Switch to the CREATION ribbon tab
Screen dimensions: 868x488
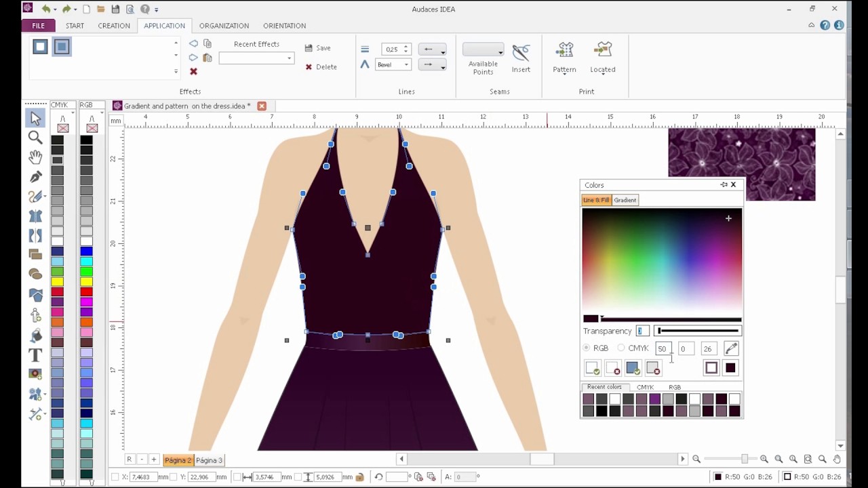coord(114,26)
